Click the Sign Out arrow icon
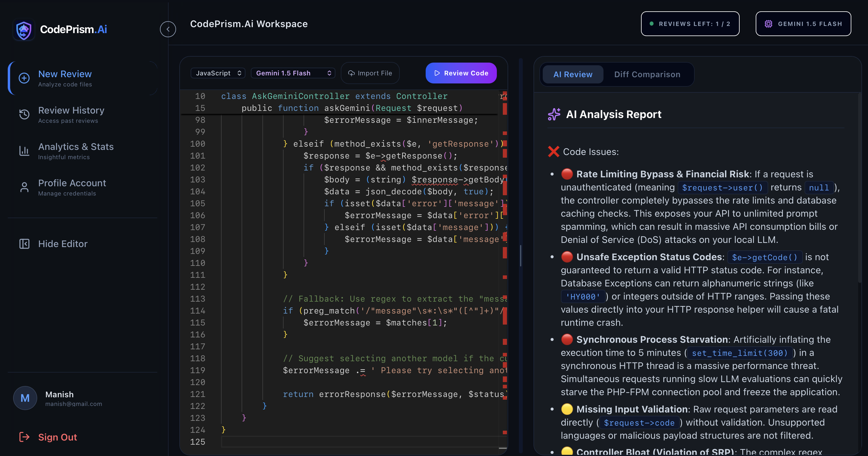 pos(24,437)
